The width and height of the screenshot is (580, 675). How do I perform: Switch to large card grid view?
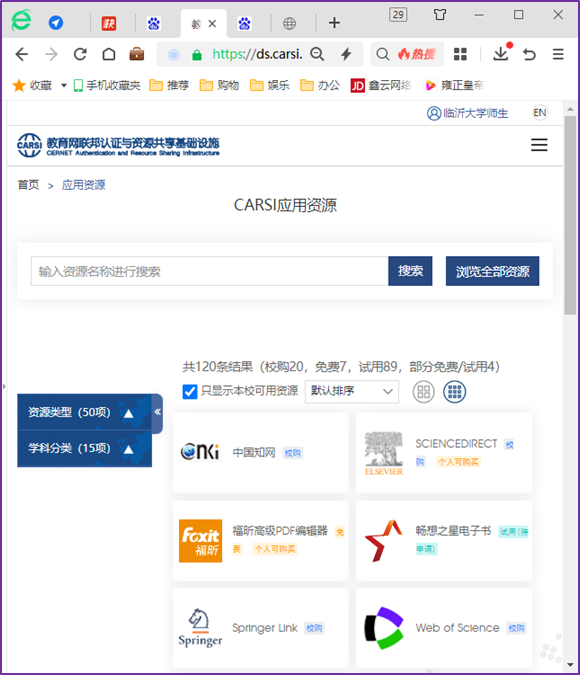pyautogui.click(x=424, y=392)
